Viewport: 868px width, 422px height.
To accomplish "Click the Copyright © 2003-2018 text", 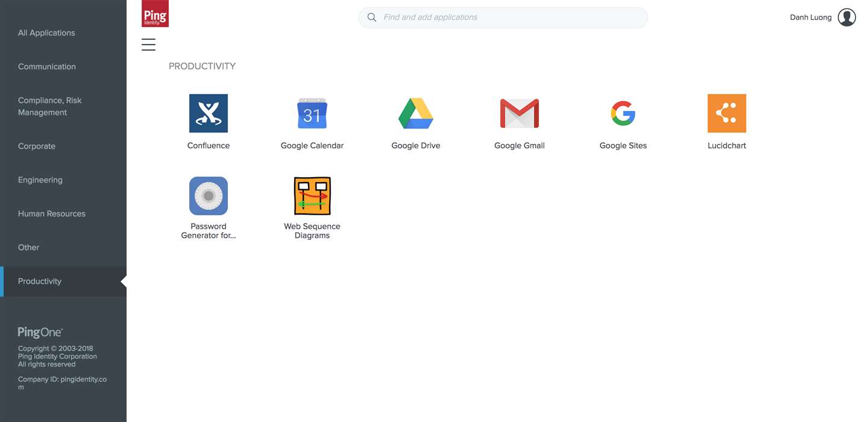I will click(x=55, y=348).
